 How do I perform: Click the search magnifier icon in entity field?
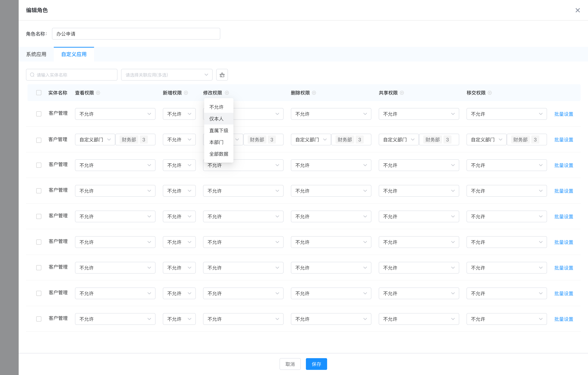click(x=32, y=75)
